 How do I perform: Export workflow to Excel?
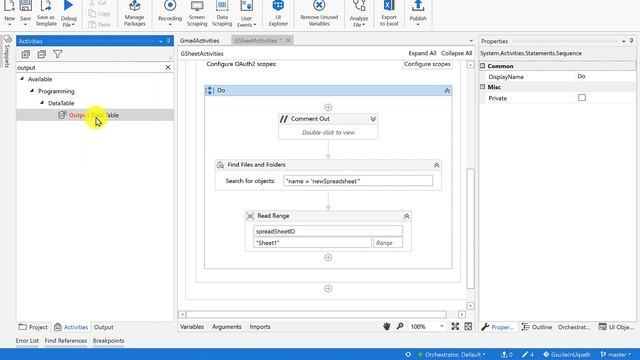(389, 13)
